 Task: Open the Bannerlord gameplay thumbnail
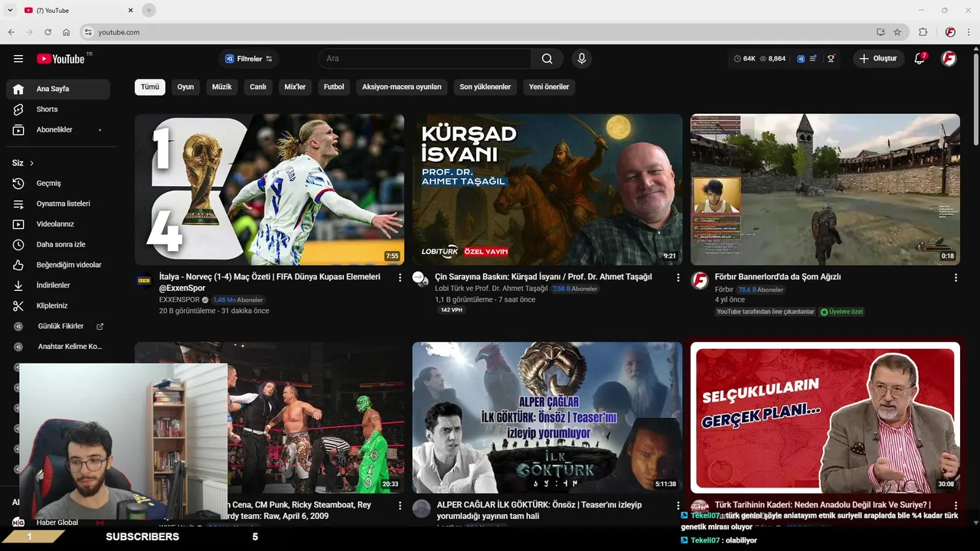pos(825,190)
